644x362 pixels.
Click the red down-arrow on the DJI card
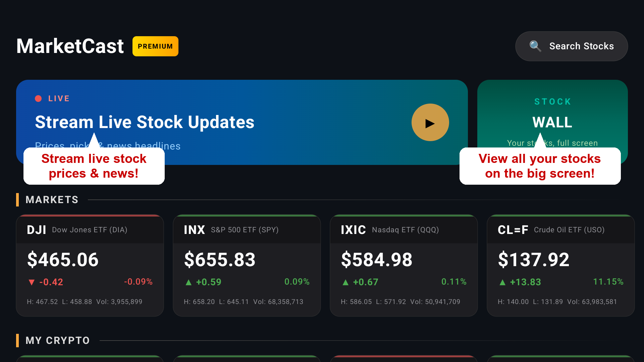point(32,282)
